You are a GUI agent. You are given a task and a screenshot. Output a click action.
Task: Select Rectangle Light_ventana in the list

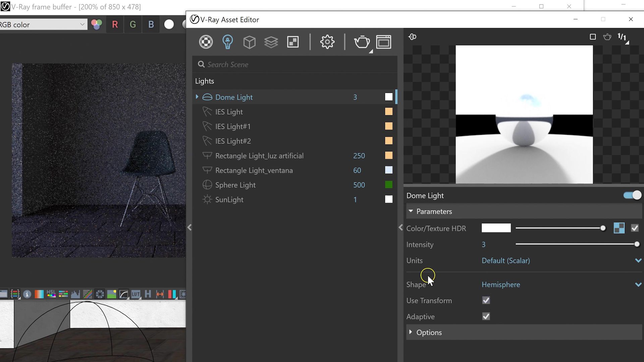254,170
